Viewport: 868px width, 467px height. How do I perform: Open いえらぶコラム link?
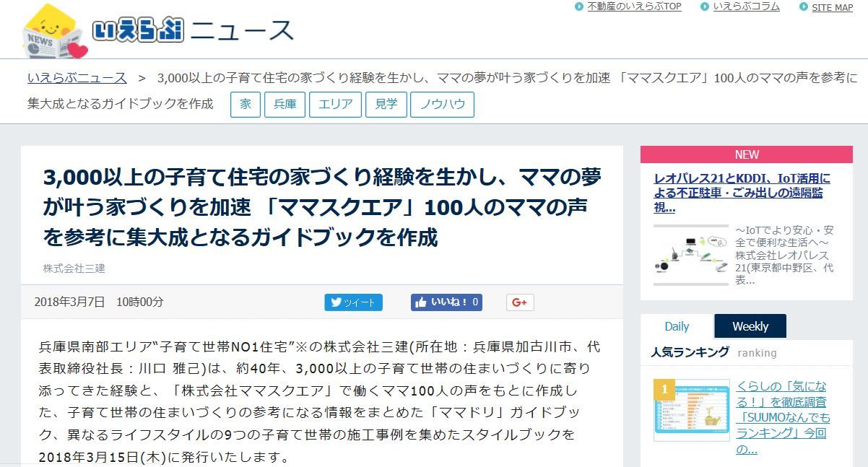point(746,6)
